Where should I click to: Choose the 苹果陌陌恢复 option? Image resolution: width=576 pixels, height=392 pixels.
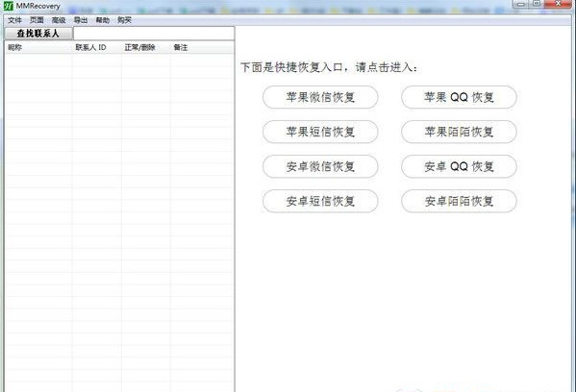click(x=460, y=132)
